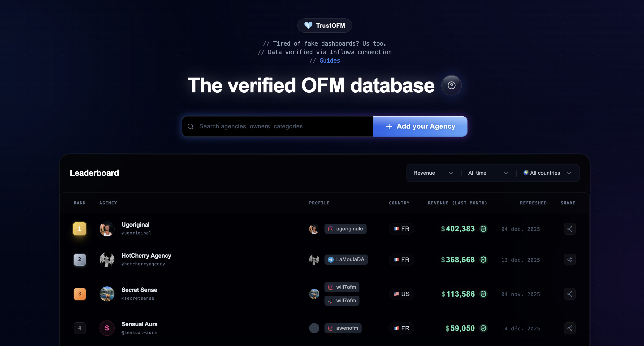644x346 pixels.
Task: Click the Add your Agency button
Action: pyautogui.click(x=420, y=126)
